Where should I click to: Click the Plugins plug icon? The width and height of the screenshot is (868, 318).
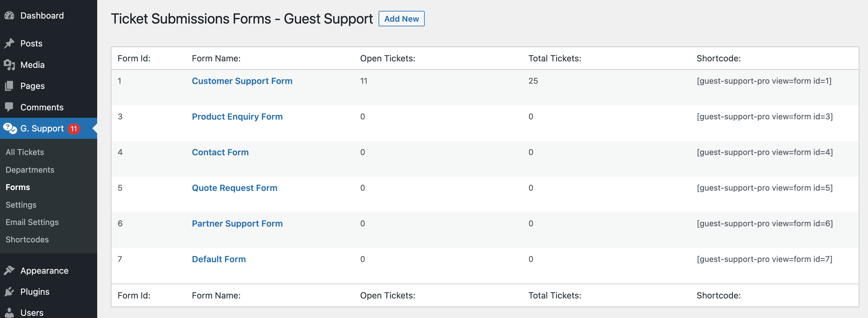9,292
